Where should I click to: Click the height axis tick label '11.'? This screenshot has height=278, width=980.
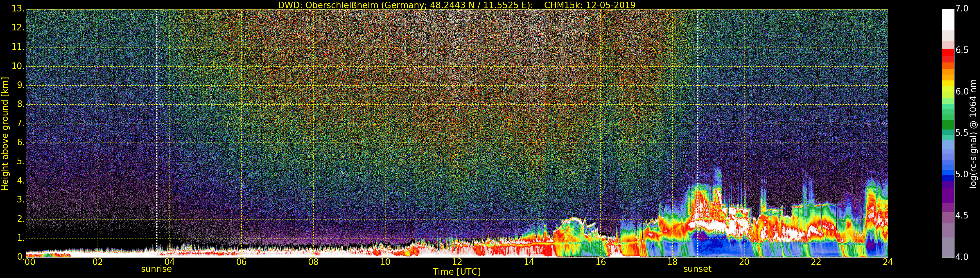[18, 47]
